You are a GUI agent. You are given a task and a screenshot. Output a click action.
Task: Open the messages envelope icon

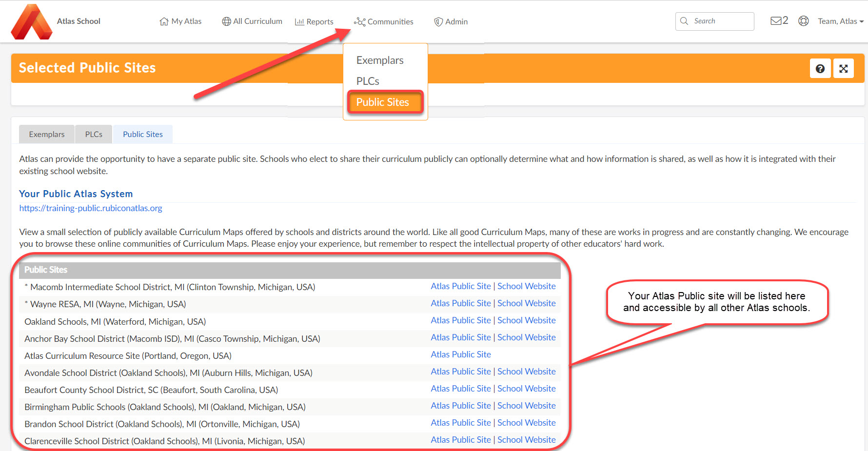coord(776,21)
